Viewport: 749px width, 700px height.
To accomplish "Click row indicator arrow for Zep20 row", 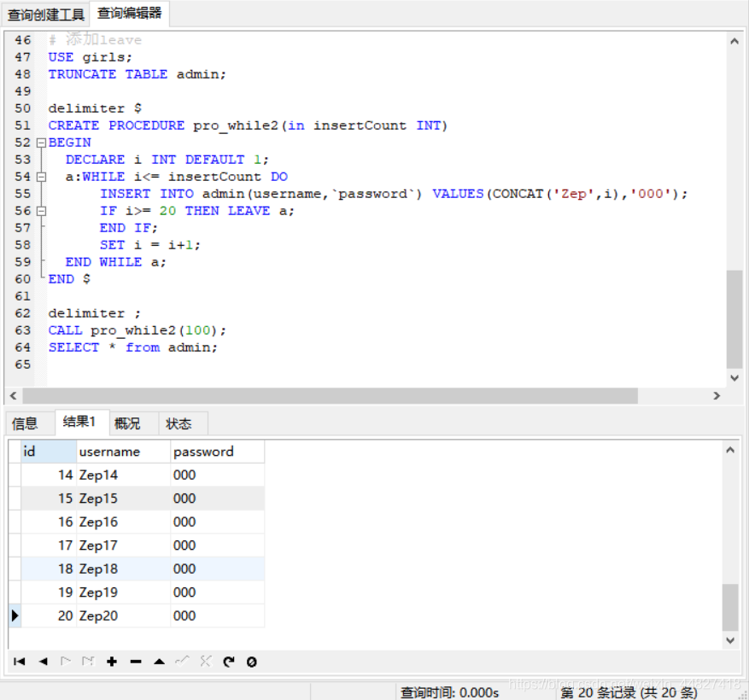I will pyautogui.click(x=15, y=615).
